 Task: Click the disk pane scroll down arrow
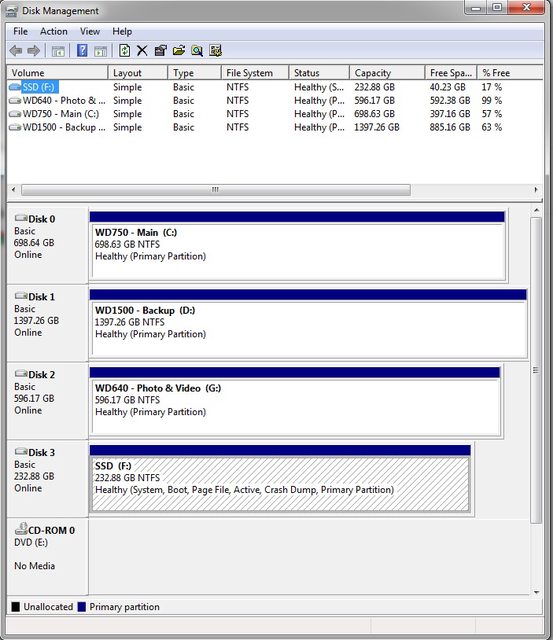click(x=536, y=592)
